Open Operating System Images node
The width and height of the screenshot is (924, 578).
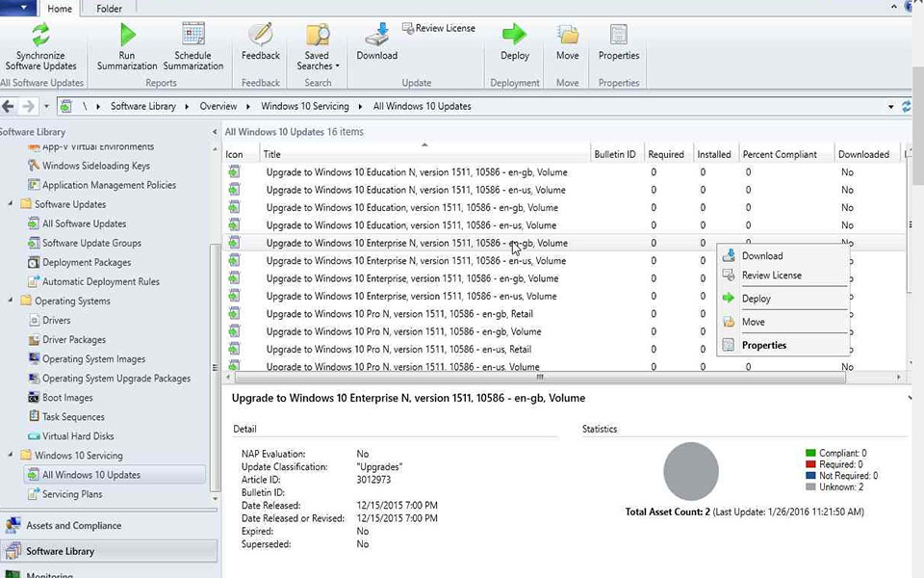[x=87, y=359]
